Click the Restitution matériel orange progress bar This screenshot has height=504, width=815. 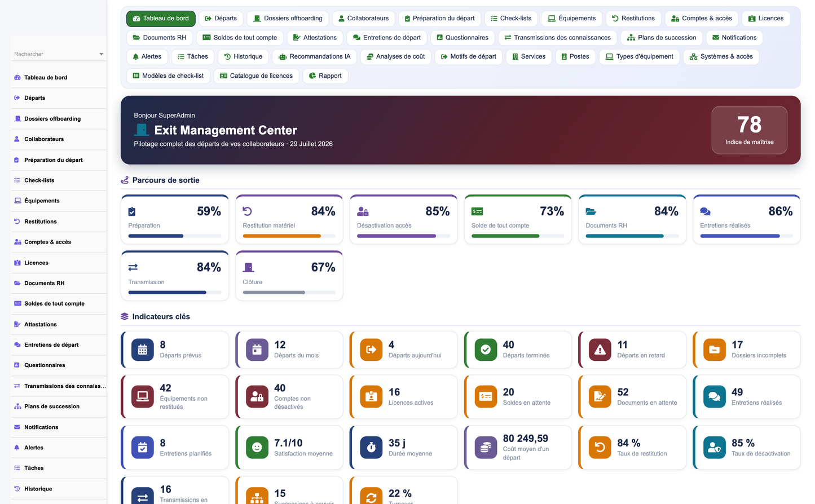click(289, 236)
